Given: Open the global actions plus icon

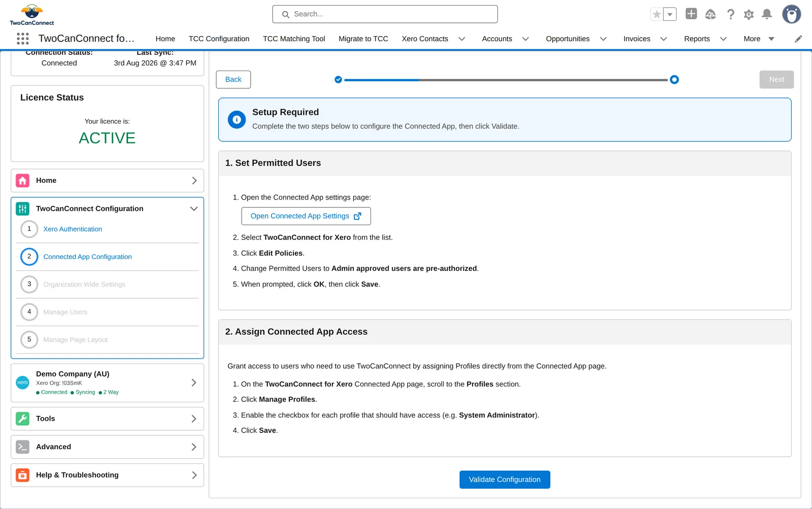Looking at the screenshot, I should pyautogui.click(x=691, y=14).
